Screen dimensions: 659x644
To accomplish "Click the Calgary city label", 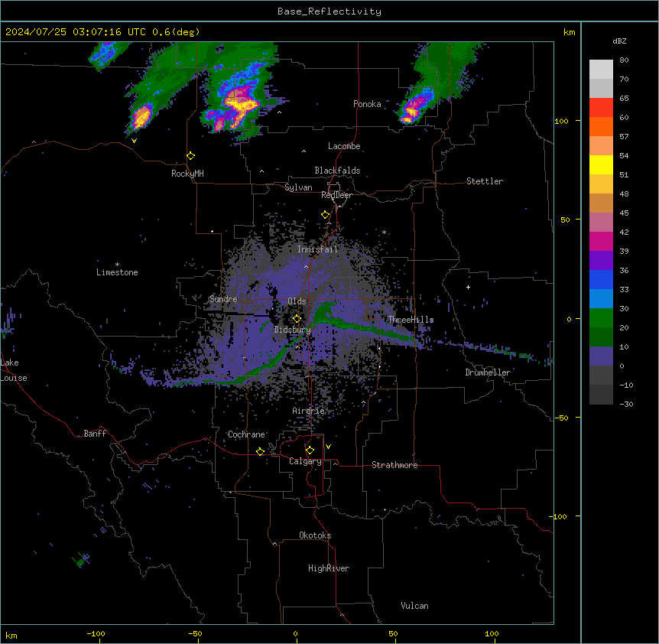I will coord(305,461).
